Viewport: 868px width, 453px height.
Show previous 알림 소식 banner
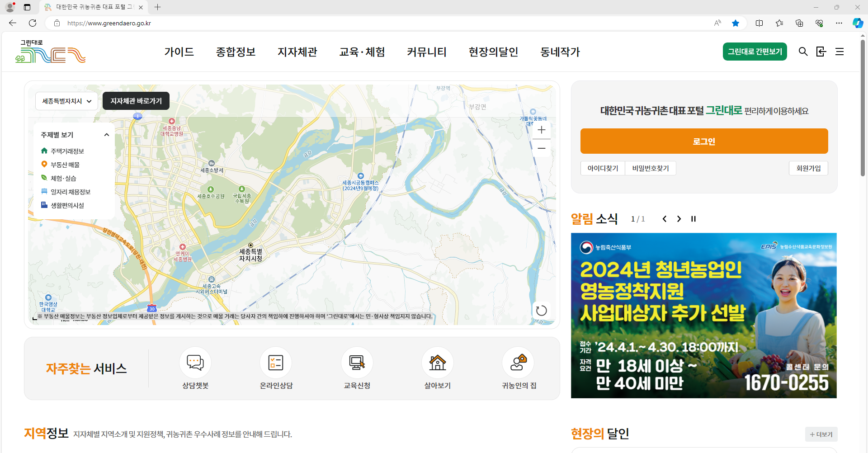tap(665, 219)
